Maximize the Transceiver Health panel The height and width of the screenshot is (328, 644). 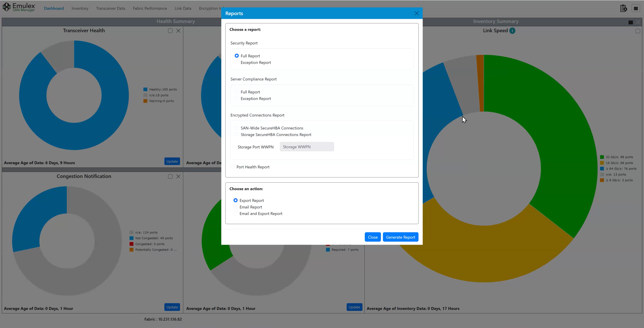pos(170,31)
